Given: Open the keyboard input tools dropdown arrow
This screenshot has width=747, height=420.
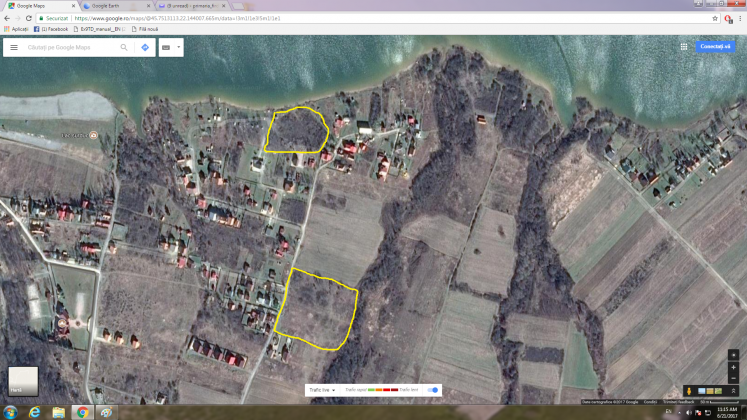Looking at the screenshot, I should [179, 47].
